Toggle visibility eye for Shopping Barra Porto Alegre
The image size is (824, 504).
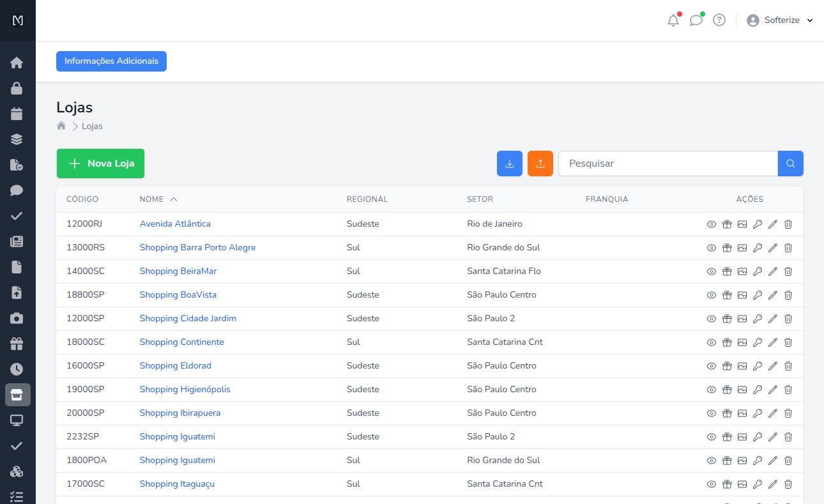(x=711, y=247)
